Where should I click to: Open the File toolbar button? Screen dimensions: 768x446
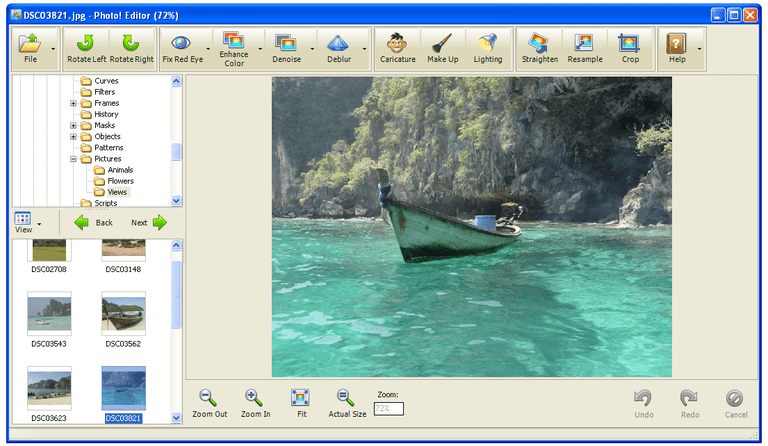point(30,49)
